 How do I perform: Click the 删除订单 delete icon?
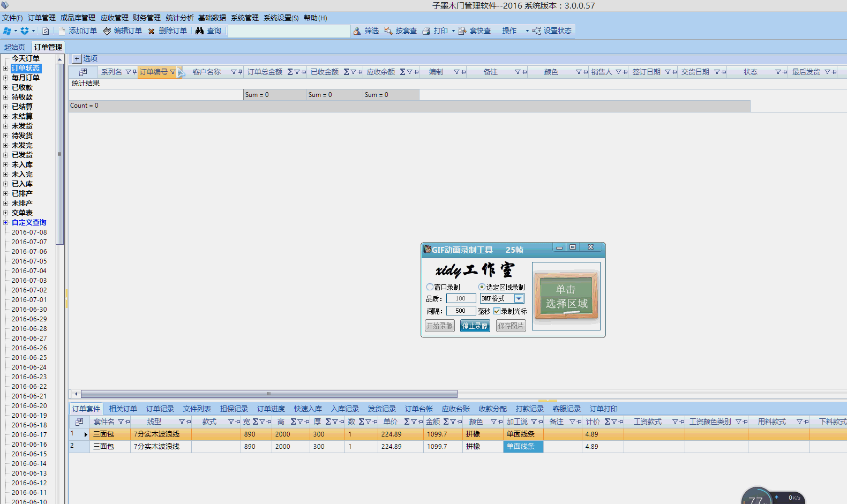(x=152, y=31)
